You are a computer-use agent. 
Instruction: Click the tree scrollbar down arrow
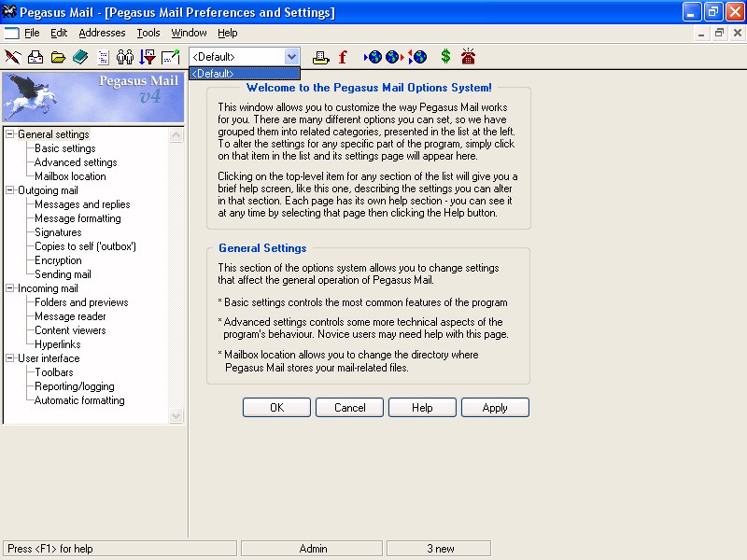[176, 415]
